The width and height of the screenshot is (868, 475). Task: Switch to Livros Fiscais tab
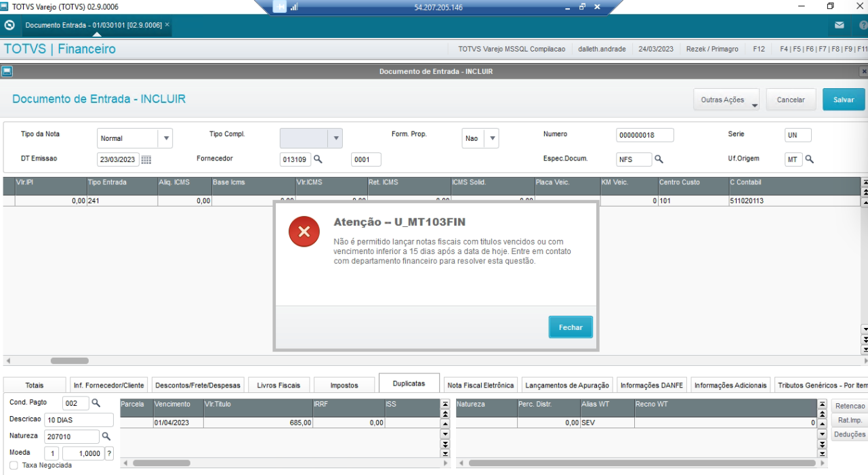click(x=278, y=385)
